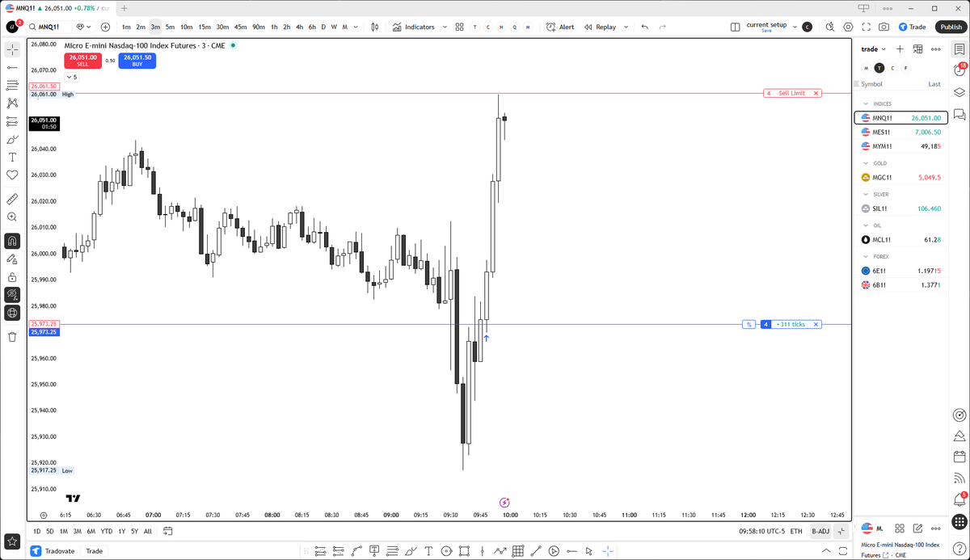Click the Publish button
The height and width of the screenshot is (560, 970).
click(x=951, y=27)
